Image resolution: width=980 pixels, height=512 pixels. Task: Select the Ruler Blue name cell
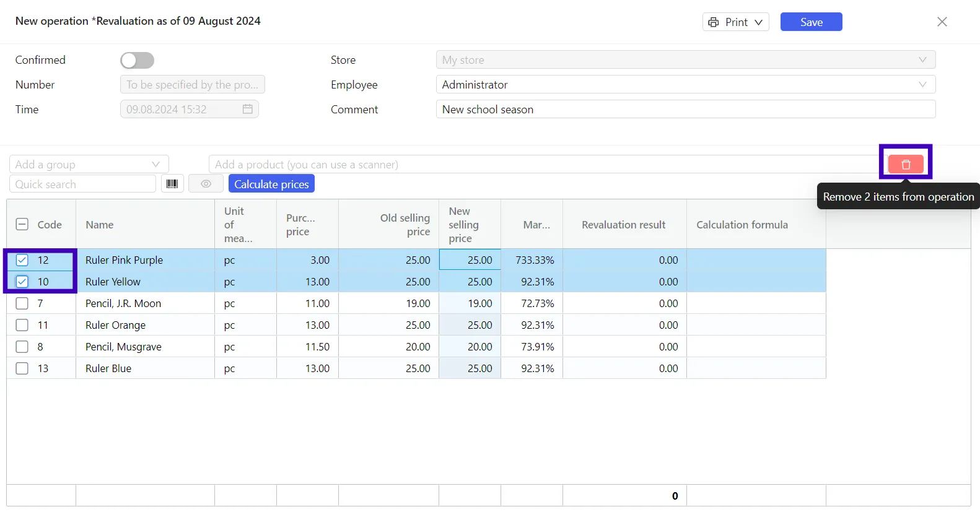[x=145, y=368]
